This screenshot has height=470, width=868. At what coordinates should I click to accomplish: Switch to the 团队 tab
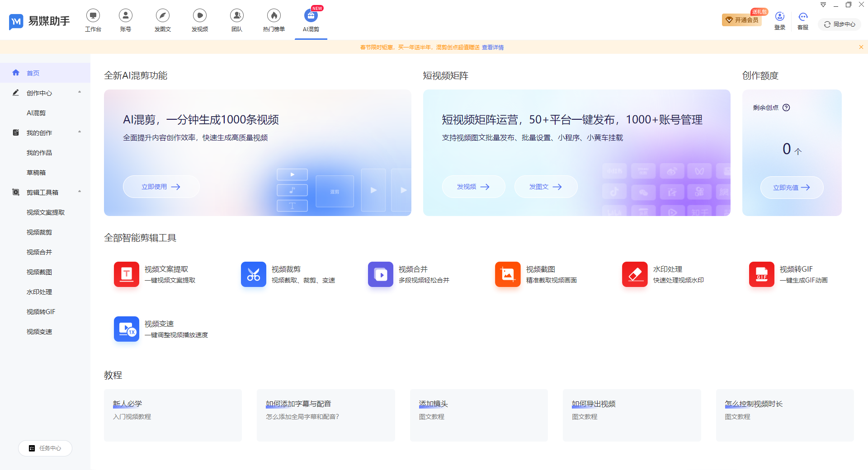[x=236, y=20]
